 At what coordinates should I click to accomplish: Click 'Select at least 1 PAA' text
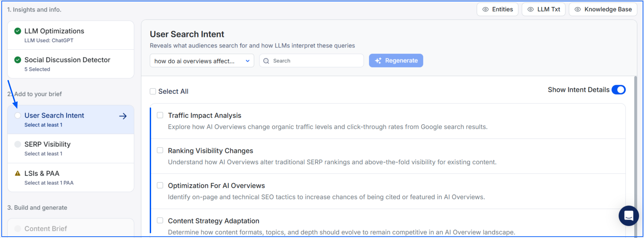(x=49, y=183)
